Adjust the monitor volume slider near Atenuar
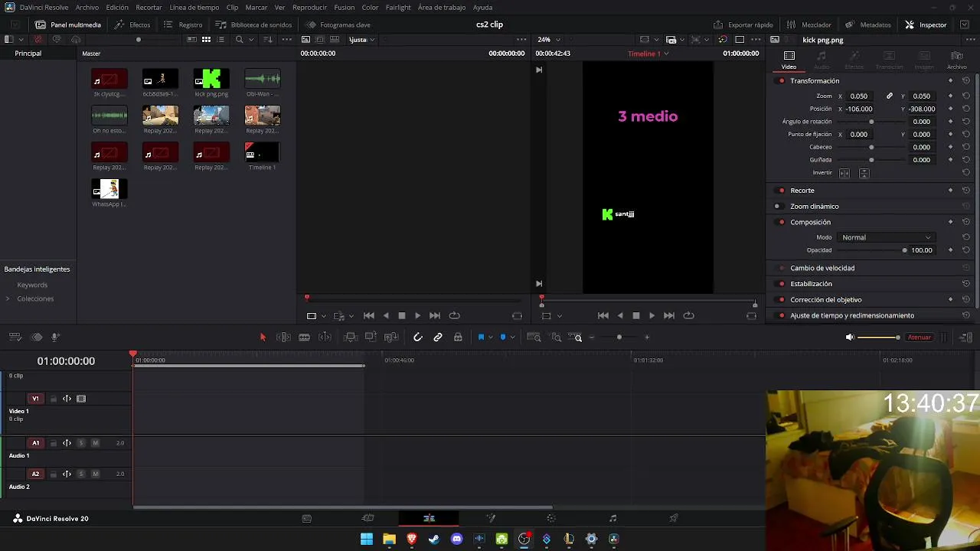 (x=879, y=337)
